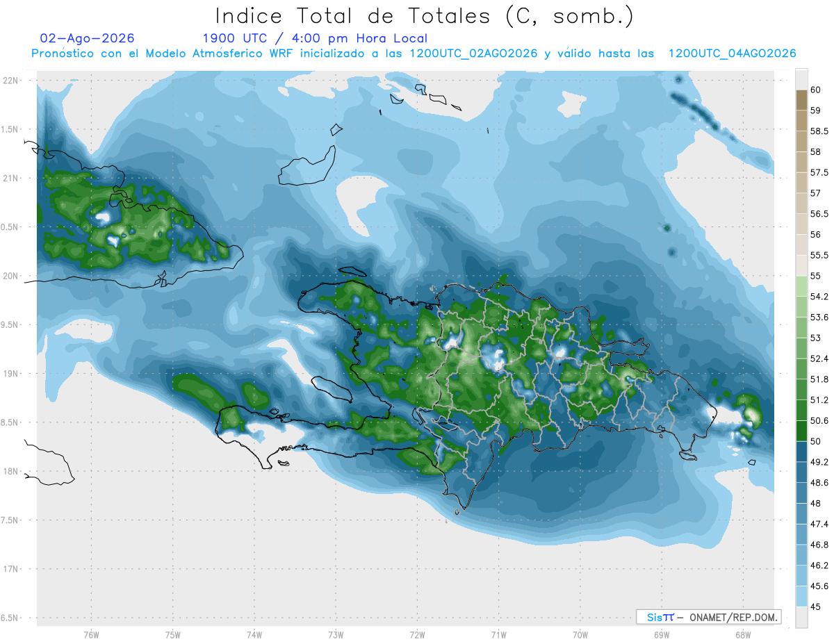
Task: Click the "50.6" color scale label
Action: point(820,421)
